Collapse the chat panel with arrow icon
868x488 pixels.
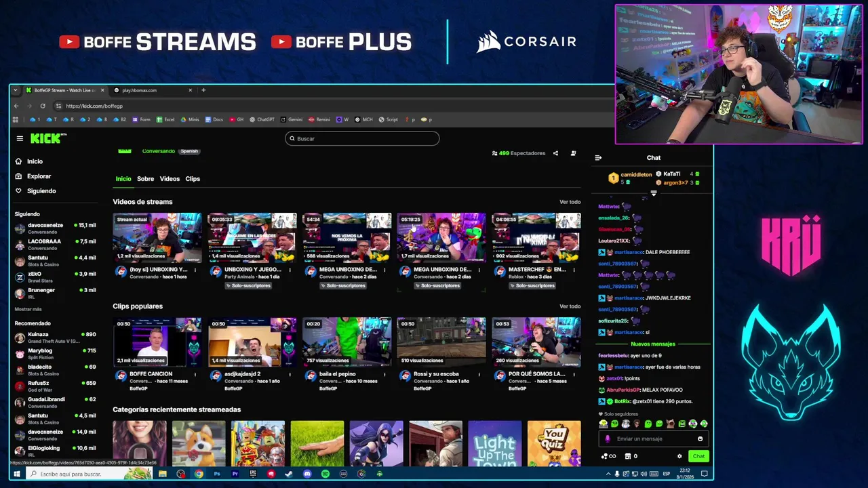598,158
